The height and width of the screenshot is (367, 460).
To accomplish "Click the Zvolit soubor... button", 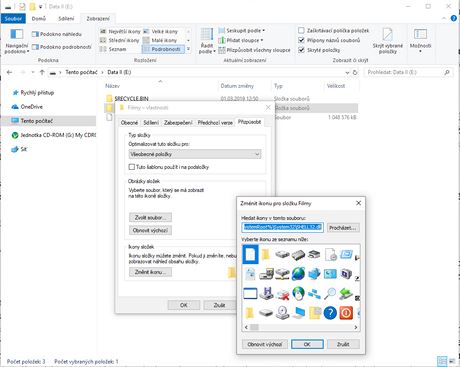I will [x=150, y=217].
